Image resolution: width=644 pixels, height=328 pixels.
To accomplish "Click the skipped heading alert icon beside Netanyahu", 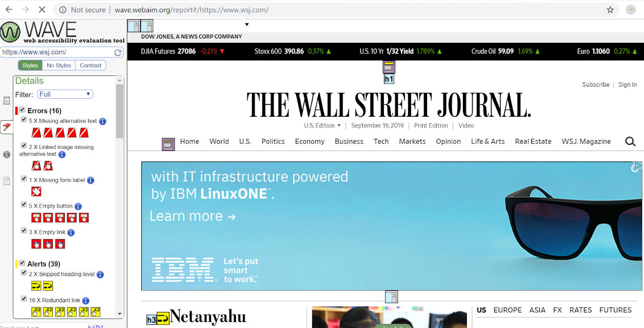I will (x=163, y=318).
